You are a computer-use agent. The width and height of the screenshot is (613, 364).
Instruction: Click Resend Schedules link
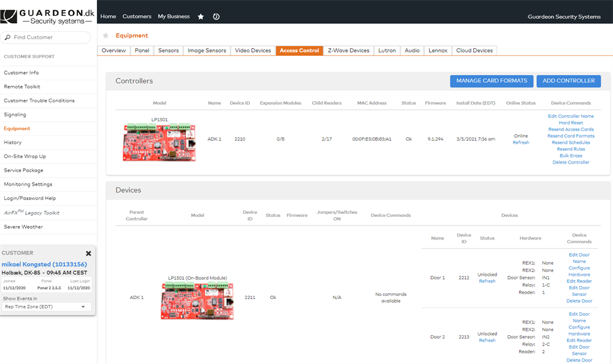point(571,143)
